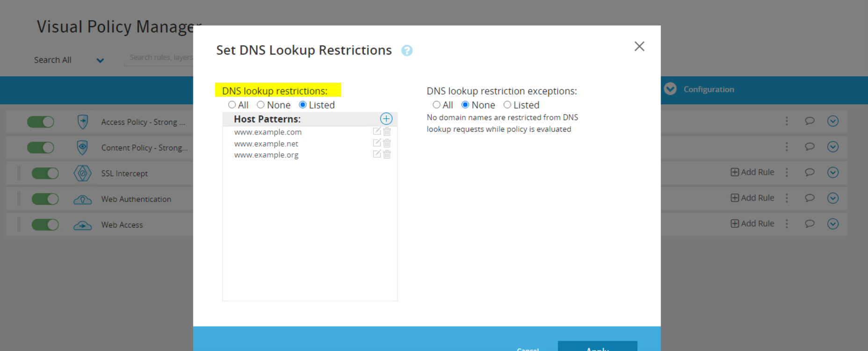
Task: Open comment for Web Access layer
Action: (810, 224)
